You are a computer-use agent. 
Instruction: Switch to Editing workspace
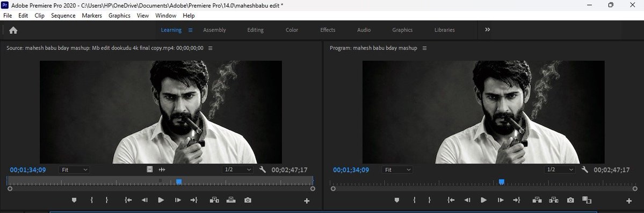click(x=256, y=30)
